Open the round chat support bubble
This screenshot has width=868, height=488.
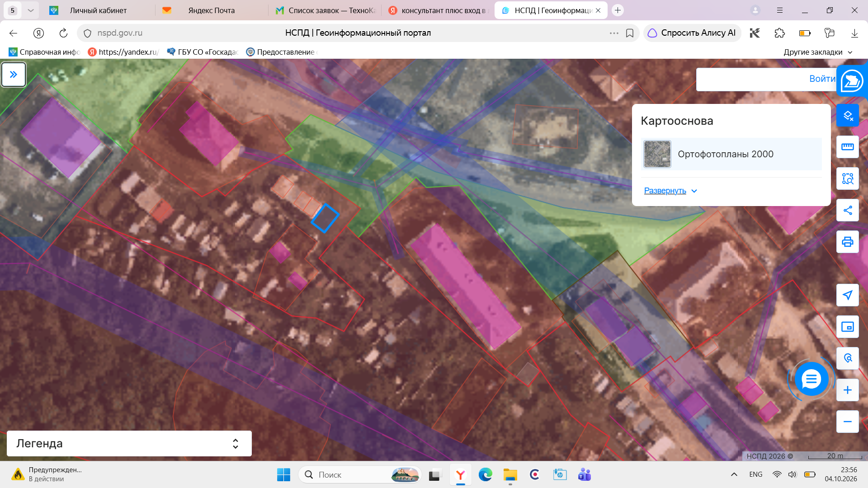click(x=811, y=379)
